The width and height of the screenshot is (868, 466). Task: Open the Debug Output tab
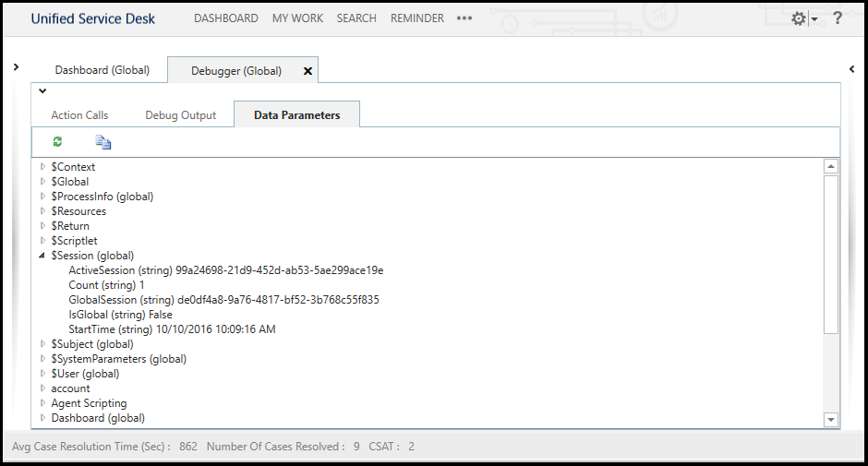point(180,115)
